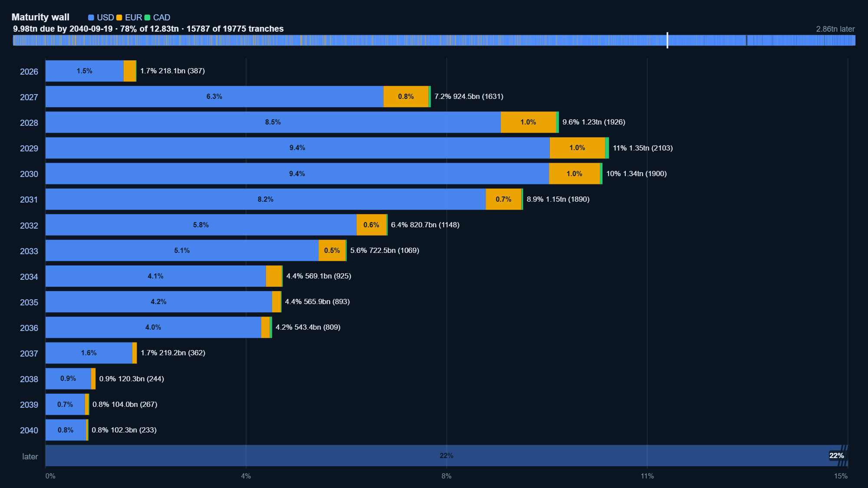Click the EUR orange legend swatch
This screenshot has height=488, width=868.
coord(119,18)
